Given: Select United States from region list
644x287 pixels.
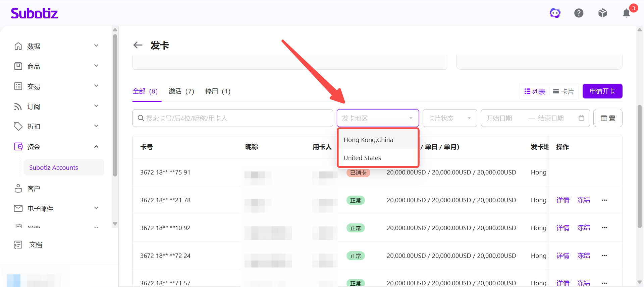Looking at the screenshot, I should (x=378, y=158).
